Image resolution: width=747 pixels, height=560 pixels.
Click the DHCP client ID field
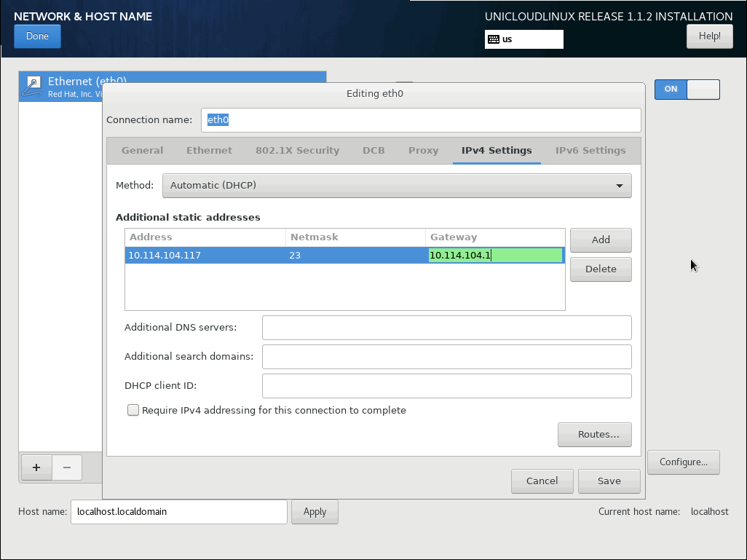446,386
